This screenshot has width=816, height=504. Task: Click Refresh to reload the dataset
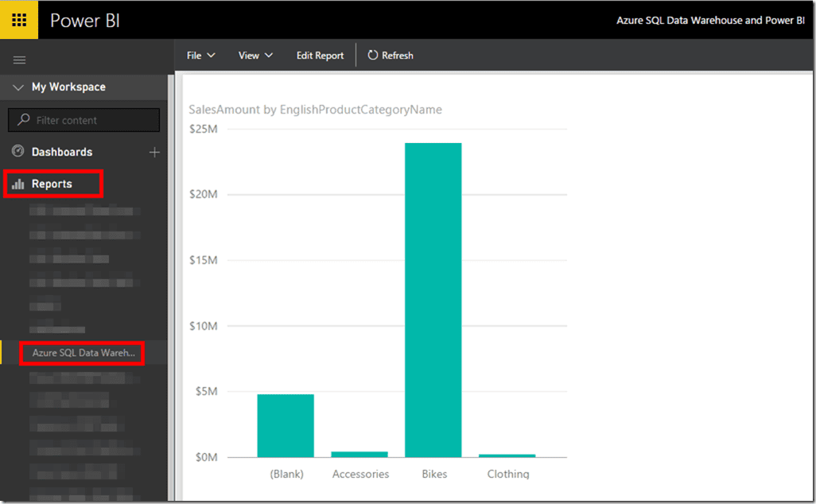[391, 55]
